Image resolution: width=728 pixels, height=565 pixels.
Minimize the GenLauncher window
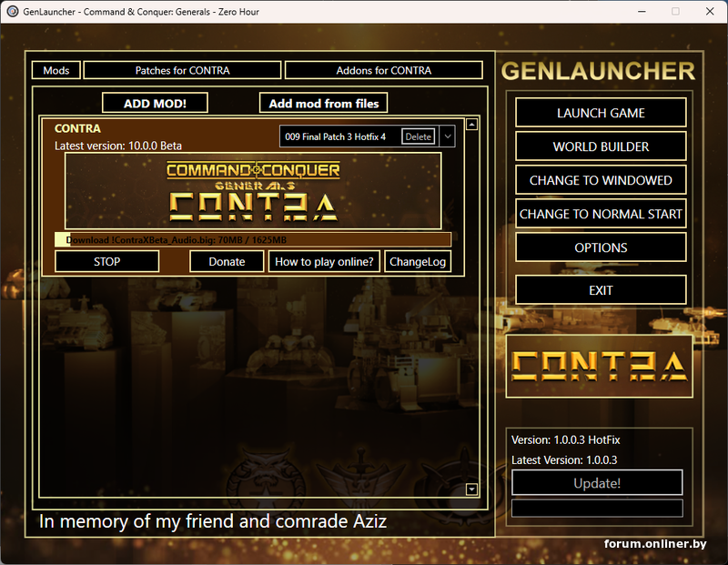click(x=642, y=12)
